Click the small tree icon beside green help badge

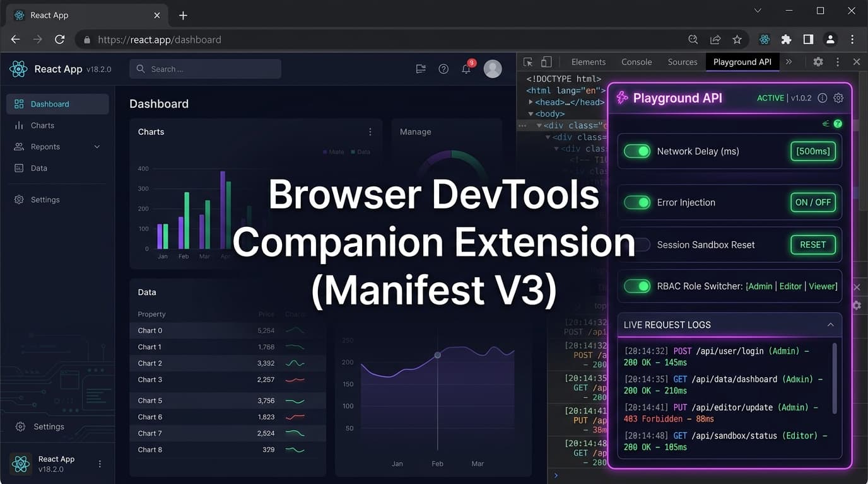(x=826, y=124)
